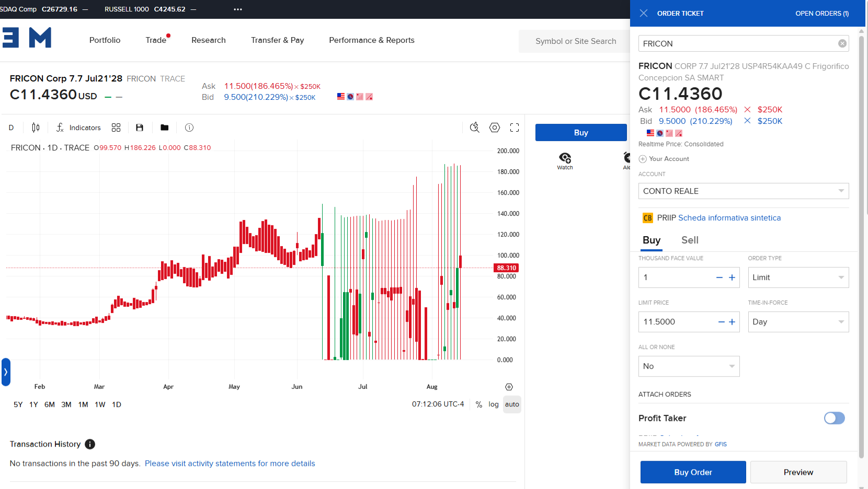Set chart range to 6M
Image resolution: width=868 pixels, height=489 pixels.
pos(50,404)
